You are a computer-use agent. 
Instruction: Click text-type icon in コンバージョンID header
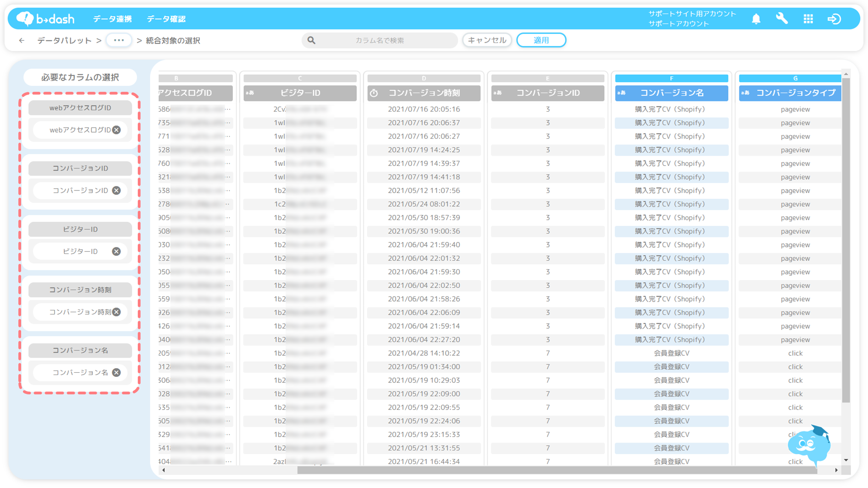(497, 93)
